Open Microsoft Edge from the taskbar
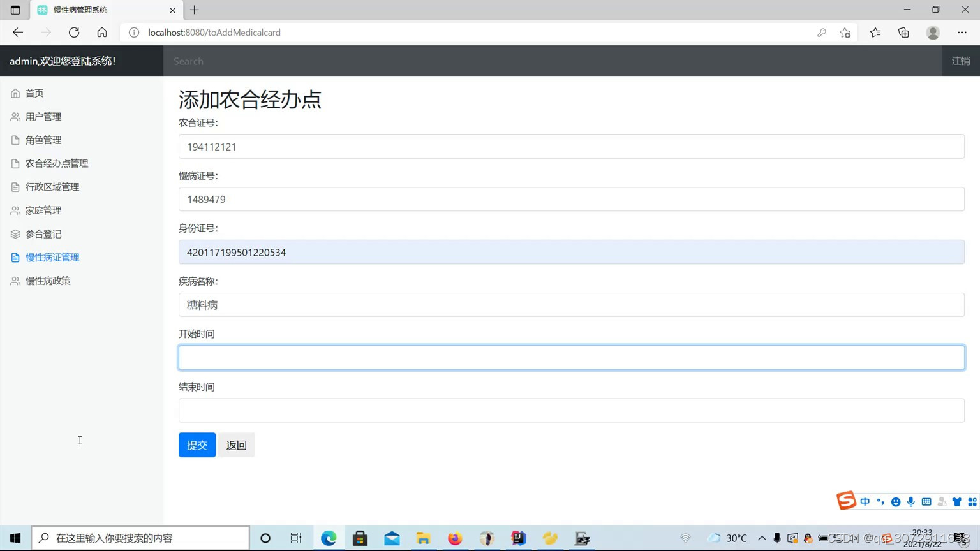This screenshot has width=980, height=551. click(329, 538)
